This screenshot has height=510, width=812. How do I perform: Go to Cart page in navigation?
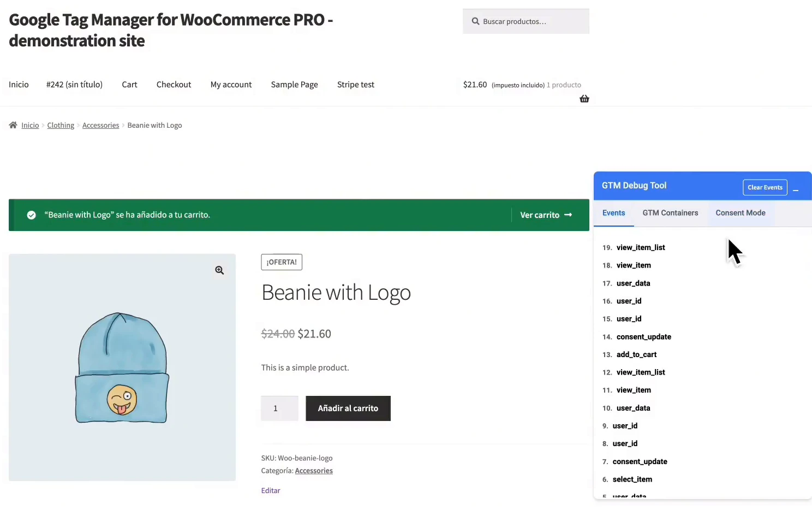129,85
